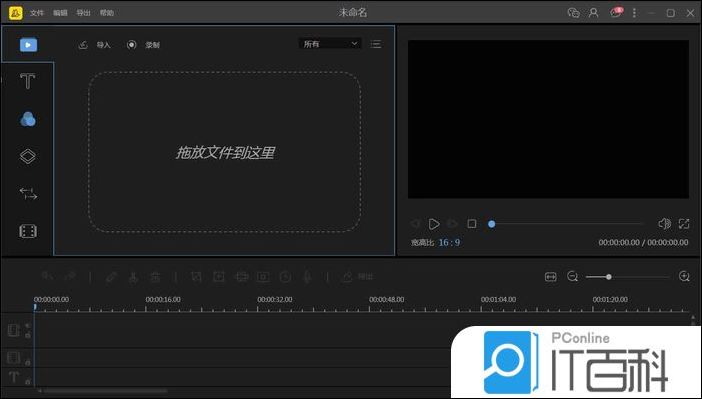Image resolution: width=702 pixels, height=399 pixels.
Task: Stop the preview playback
Action: pyautogui.click(x=472, y=223)
